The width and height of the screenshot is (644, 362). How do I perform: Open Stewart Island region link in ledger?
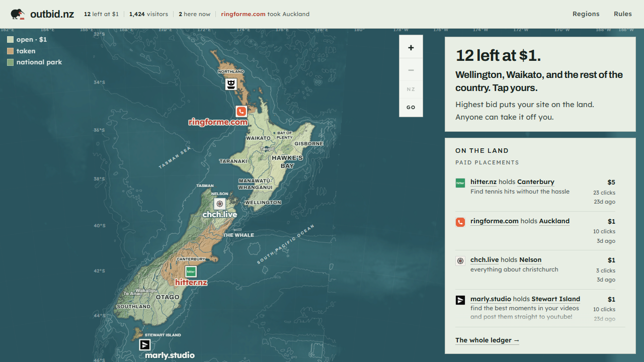coord(556,299)
